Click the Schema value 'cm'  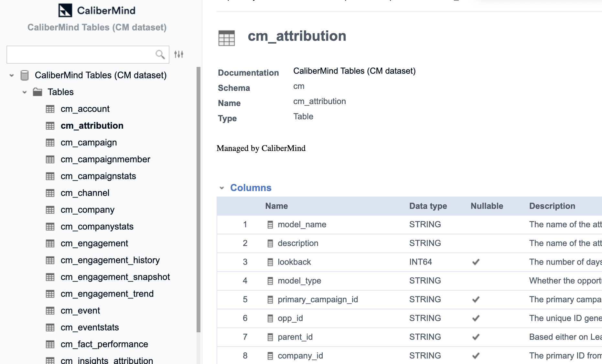299,86
